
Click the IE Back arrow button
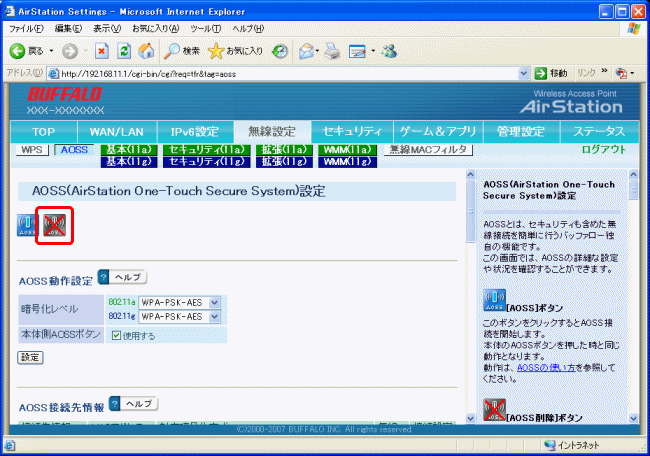(x=17, y=51)
